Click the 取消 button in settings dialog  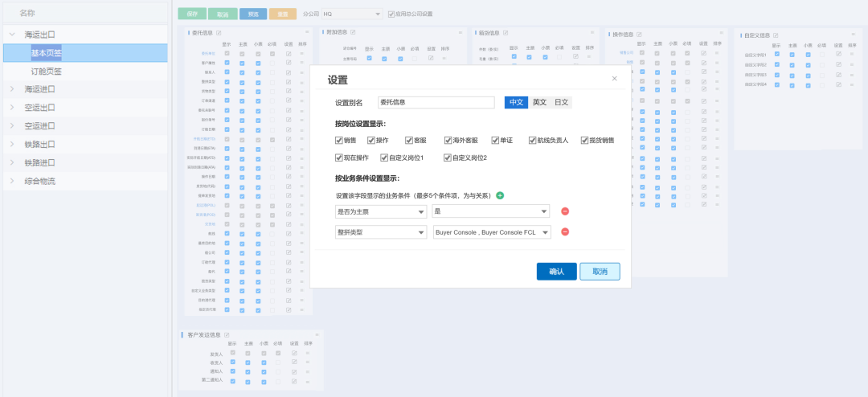(x=600, y=272)
